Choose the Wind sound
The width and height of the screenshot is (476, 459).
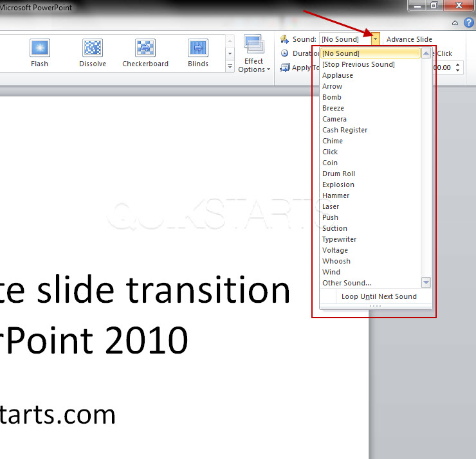[371, 272]
